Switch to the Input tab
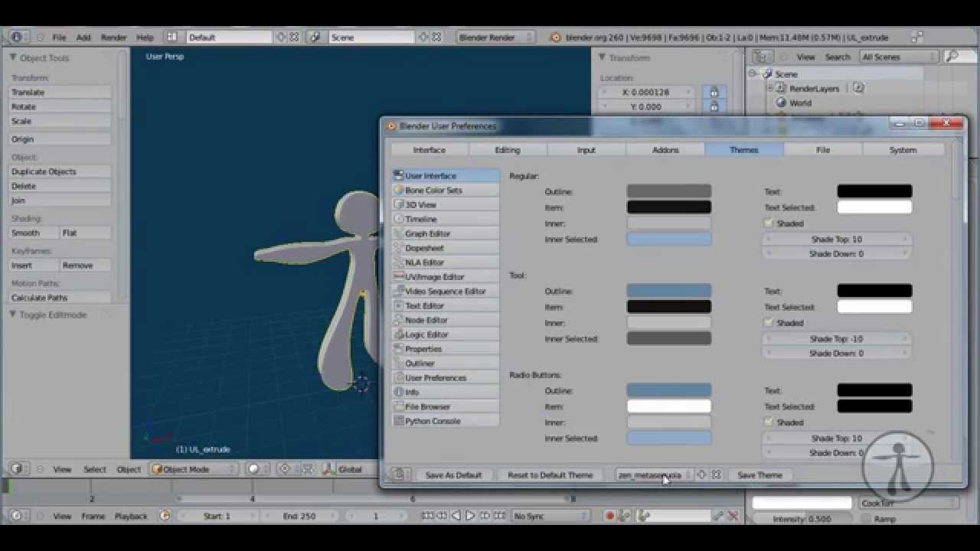This screenshot has width=980, height=551. (586, 150)
